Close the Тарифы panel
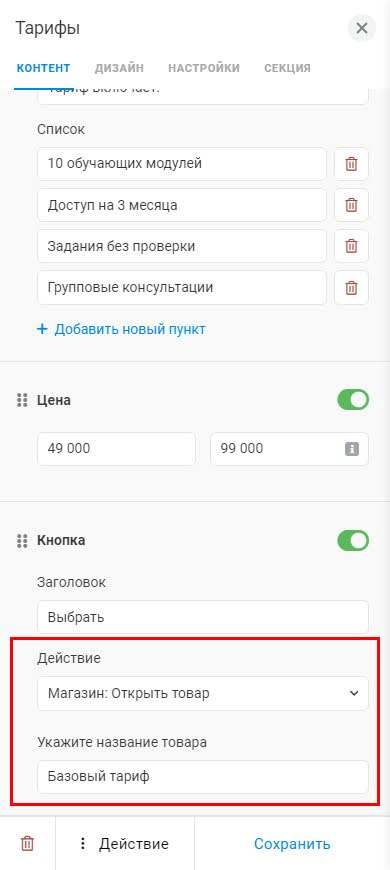 click(362, 28)
